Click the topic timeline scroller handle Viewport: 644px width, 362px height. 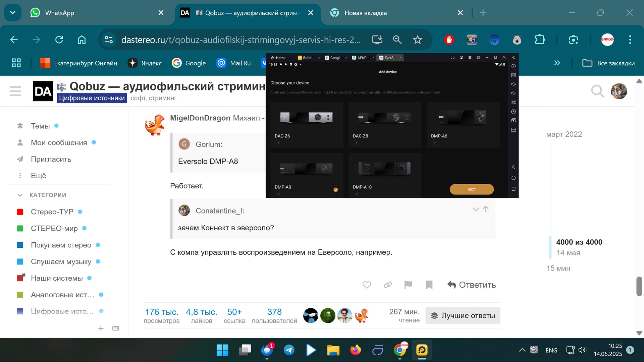click(x=550, y=247)
